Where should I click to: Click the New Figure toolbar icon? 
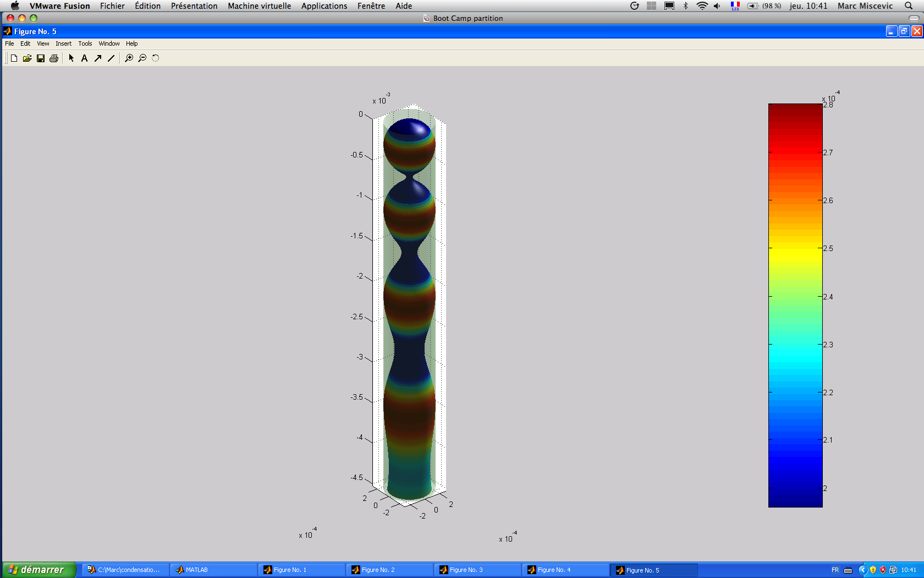click(x=14, y=58)
